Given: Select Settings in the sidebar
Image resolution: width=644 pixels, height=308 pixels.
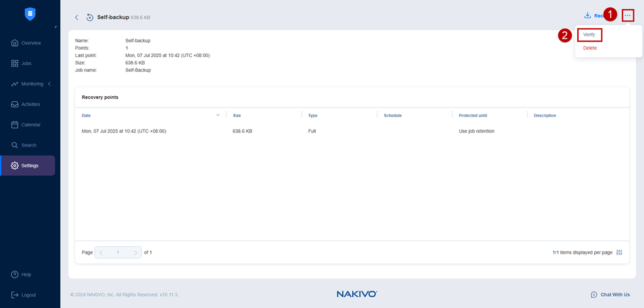Looking at the screenshot, I should (28, 165).
